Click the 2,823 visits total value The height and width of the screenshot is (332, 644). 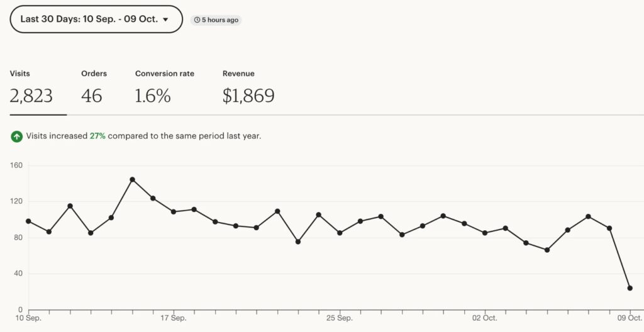(x=31, y=96)
